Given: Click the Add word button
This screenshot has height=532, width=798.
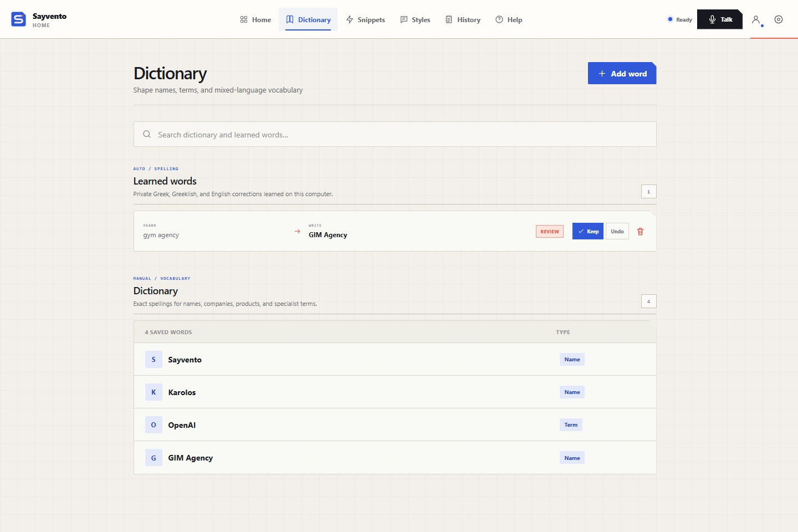Looking at the screenshot, I should [x=622, y=73].
